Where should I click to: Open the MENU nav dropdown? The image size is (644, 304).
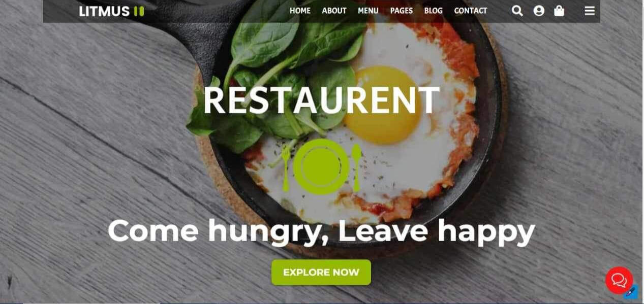pos(368,11)
